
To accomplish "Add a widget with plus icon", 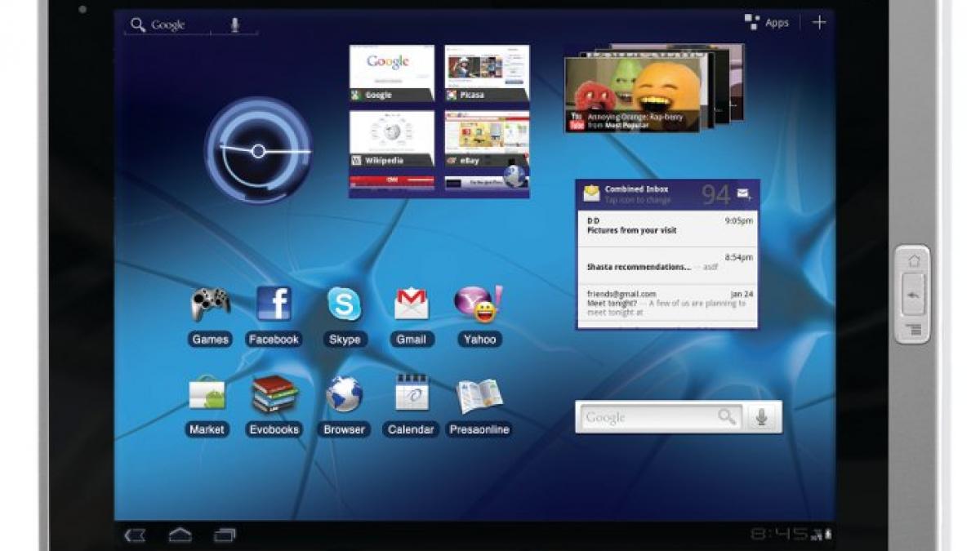I will (819, 23).
